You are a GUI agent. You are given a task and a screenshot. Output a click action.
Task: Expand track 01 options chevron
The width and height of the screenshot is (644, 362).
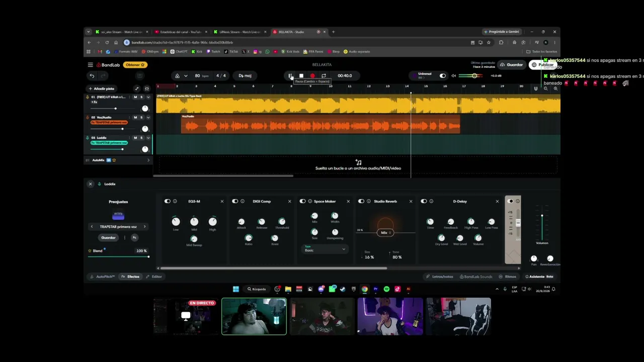pyautogui.click(x=148, y=97)
